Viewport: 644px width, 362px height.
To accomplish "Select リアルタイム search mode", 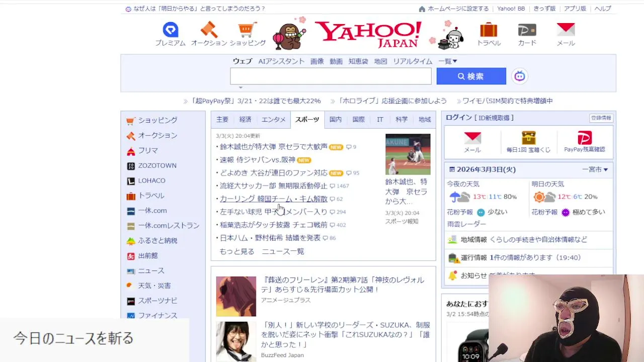I will point(413,61).
